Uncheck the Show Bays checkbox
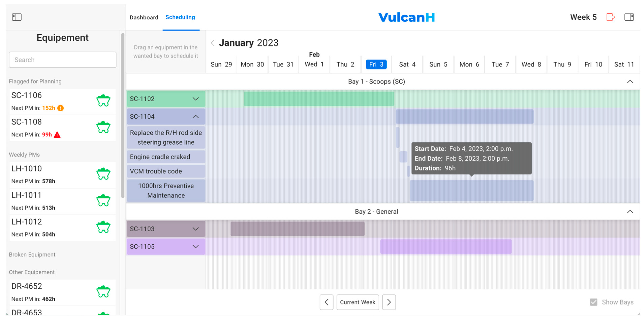Viewport: 644px width, 321px height. [593, 302]
